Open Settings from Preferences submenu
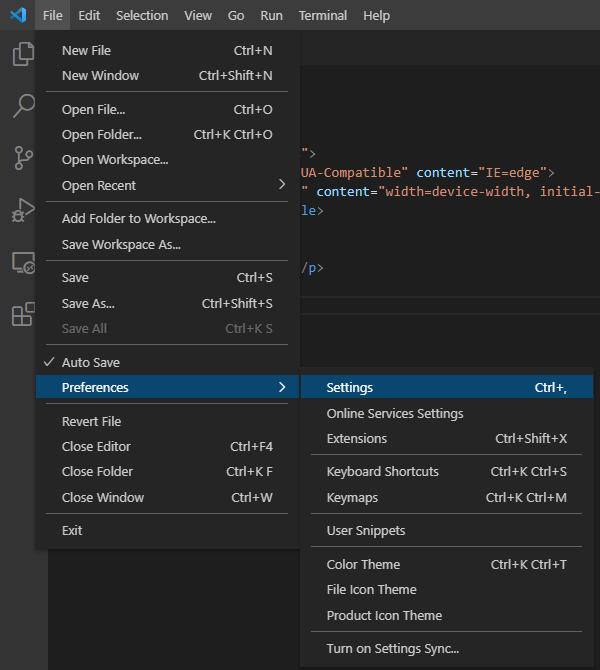This screenshot has width=600, height=670. pos(447,387)
